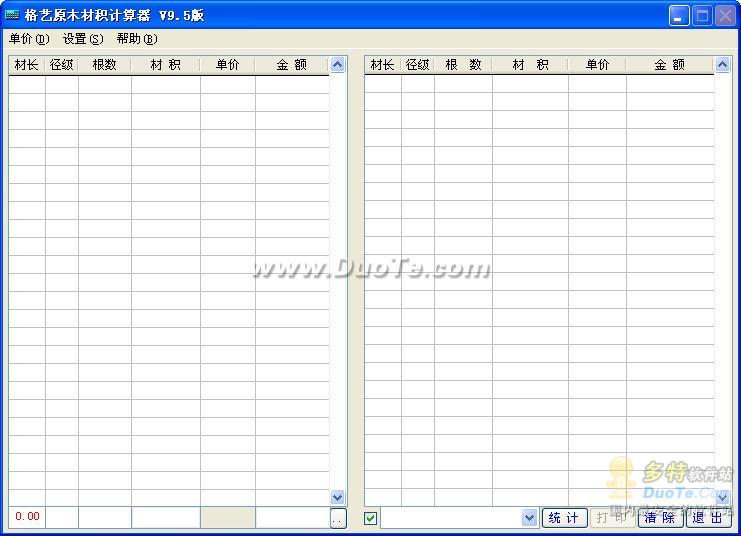The width and height of the screenshot is (741, 536).
Task: Minimize the 格艺原木材积计算器 window
Action: pyautogui.click(x=679, y=16)
